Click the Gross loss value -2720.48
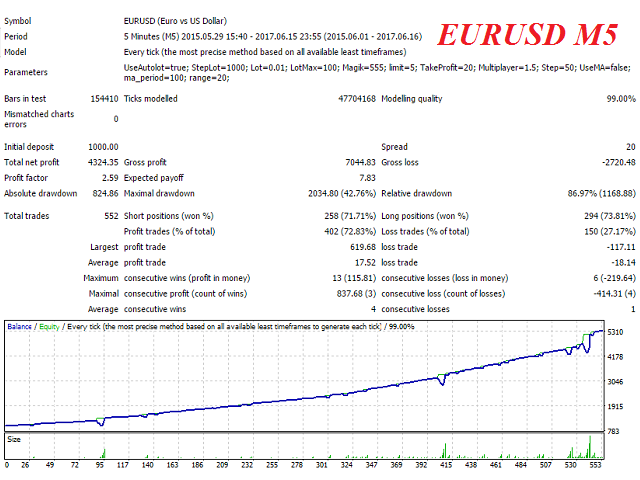 (x=619, y=162)
